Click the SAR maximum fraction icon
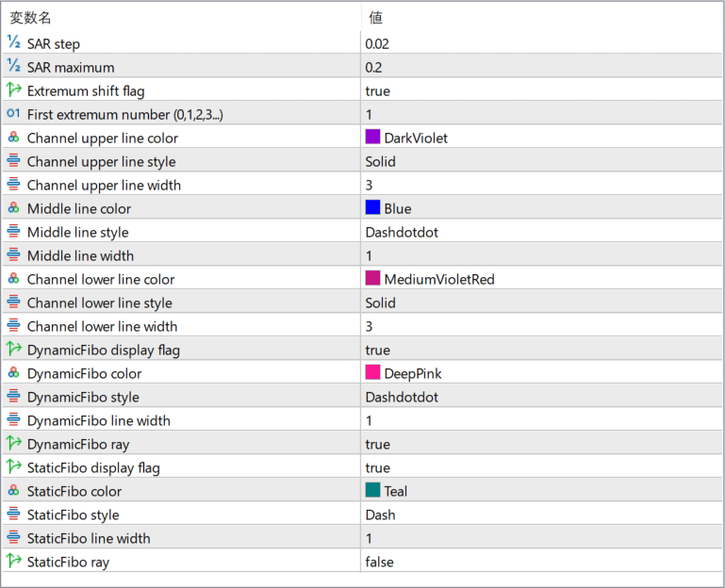This screenshot has width=725, height=588. point(13,67)
